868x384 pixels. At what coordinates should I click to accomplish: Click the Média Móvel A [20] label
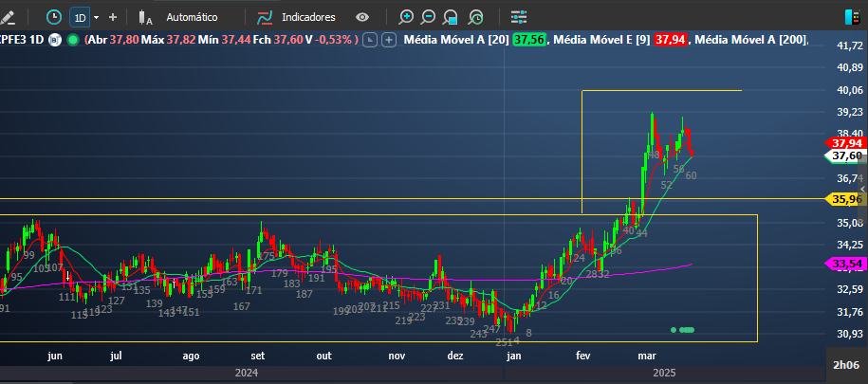[455, 40]
